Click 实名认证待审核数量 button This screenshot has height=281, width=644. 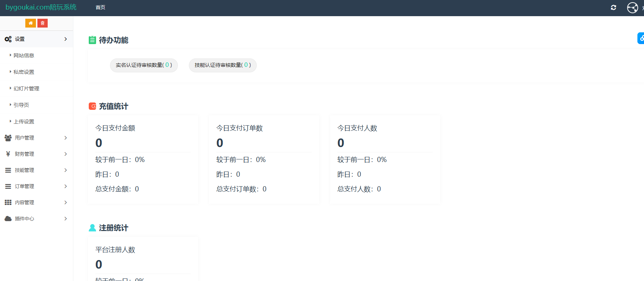pos(144,65)
